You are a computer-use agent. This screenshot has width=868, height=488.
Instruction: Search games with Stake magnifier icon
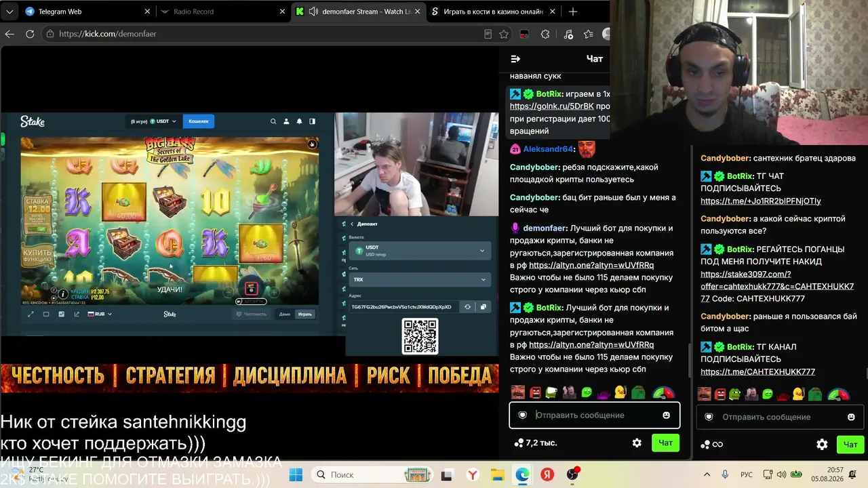pos(273,121)
